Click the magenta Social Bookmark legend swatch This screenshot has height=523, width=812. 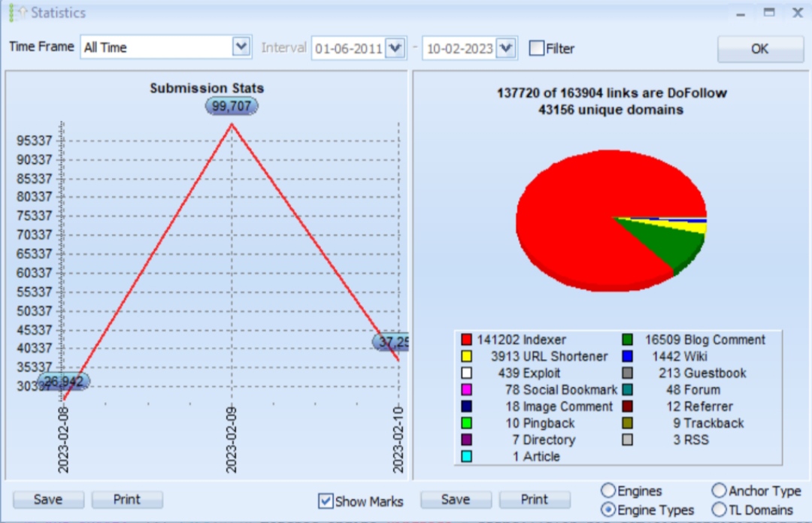point(467,389)
